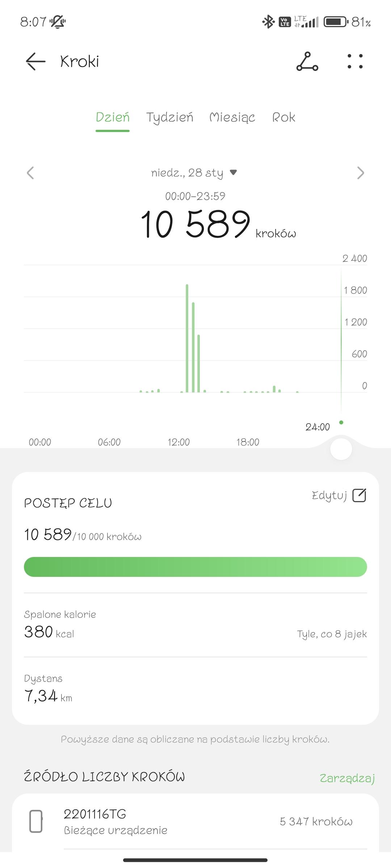Open the four-dot more options menu
391x868 pixels.
tap(355, 61)
